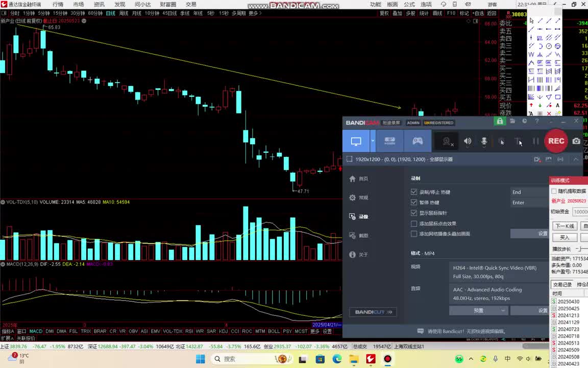Click taskbar search box 搜索

[x=253, y=359]
